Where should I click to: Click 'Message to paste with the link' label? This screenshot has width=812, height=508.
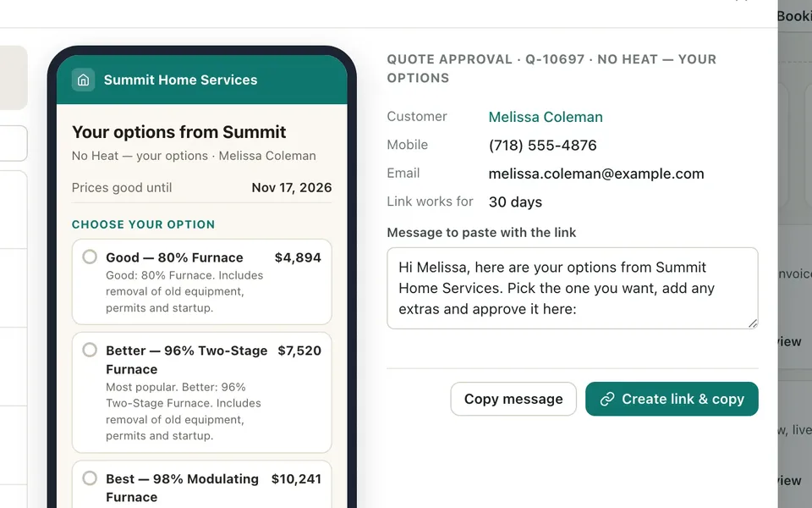pos(481,232)
